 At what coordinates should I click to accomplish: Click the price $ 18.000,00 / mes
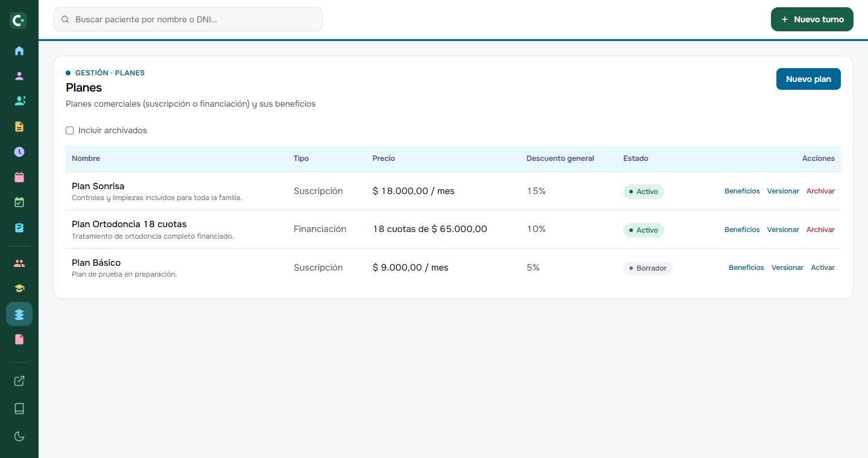coord(414,191)
